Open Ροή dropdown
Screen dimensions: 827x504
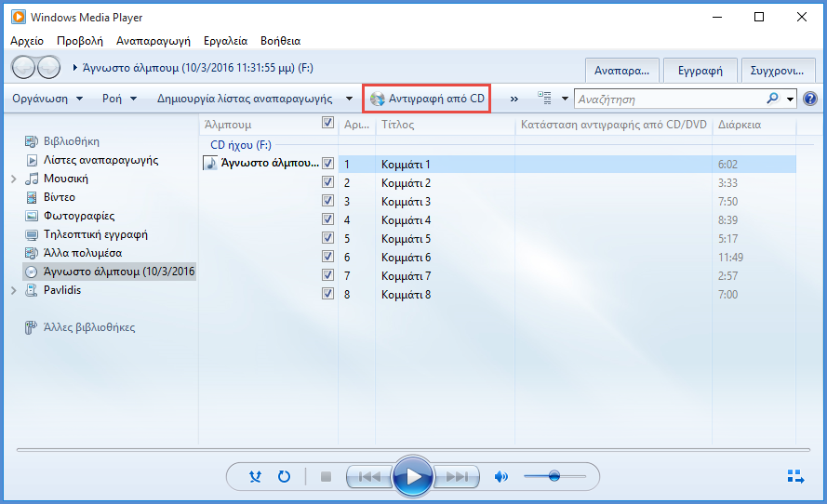tap(120, 99)
